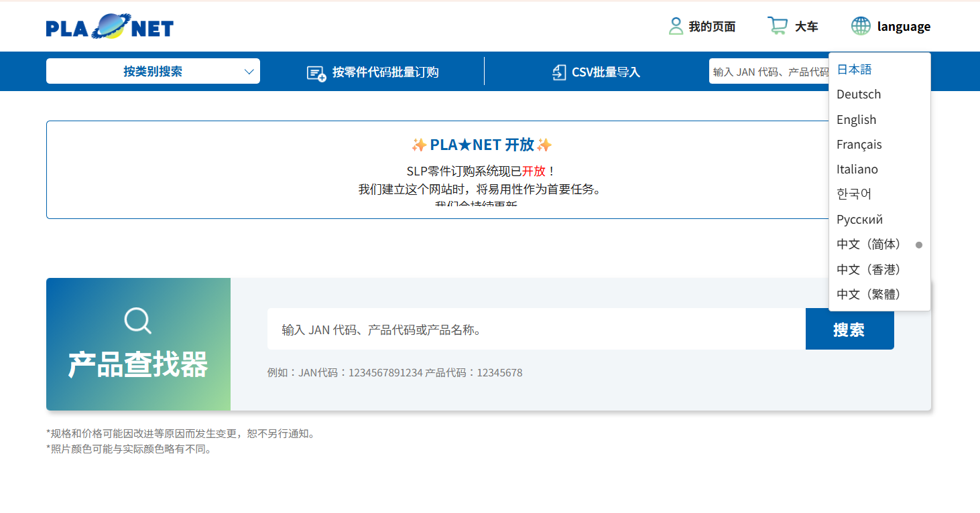Click the batch order list icon

click(x=316, y=72)
